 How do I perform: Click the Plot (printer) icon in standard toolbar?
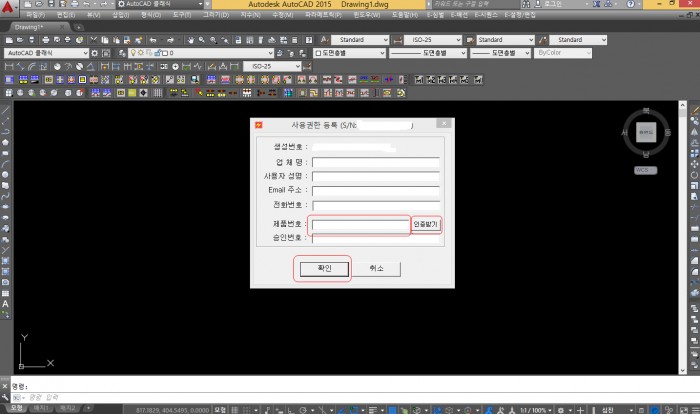click(x=46, y=40)
